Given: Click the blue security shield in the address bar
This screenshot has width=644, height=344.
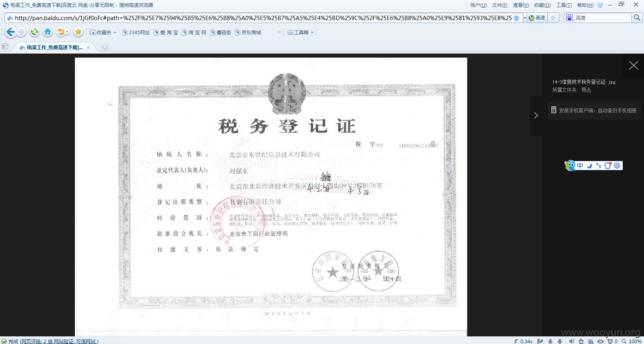Looking at the screenshot, I should point(516,18).
